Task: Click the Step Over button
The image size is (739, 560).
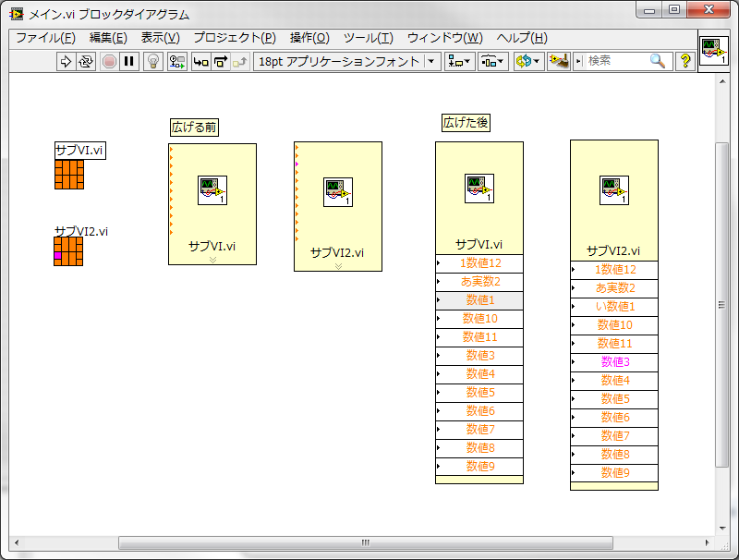Action: tap(221, 61)
